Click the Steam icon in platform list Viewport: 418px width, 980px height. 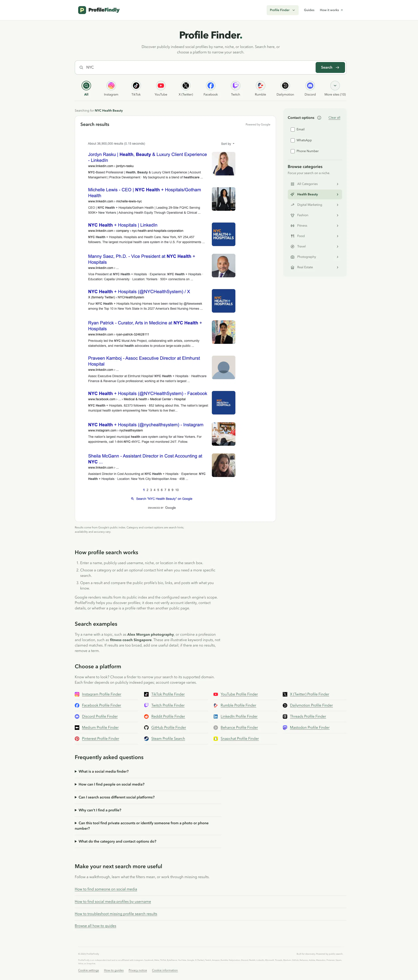(x=146, y=738)
